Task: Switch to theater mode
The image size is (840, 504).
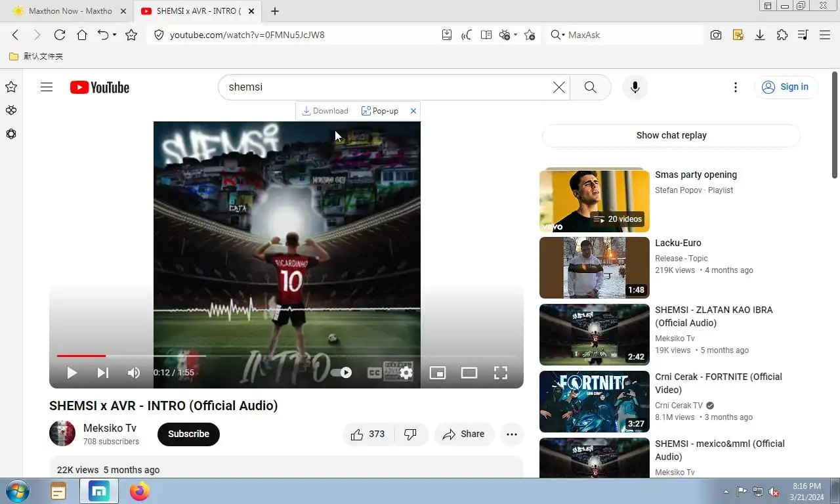Action: tap(469, 373)
